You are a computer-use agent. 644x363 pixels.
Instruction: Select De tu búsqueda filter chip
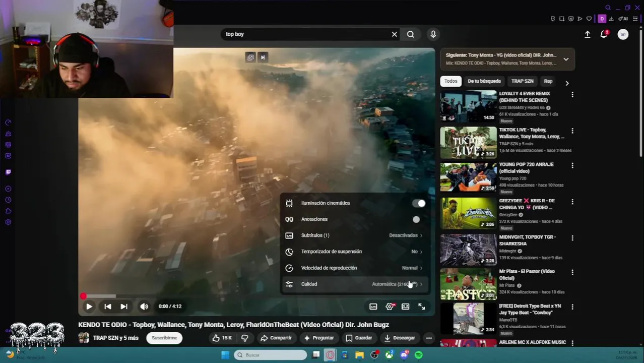coord(484,81)
